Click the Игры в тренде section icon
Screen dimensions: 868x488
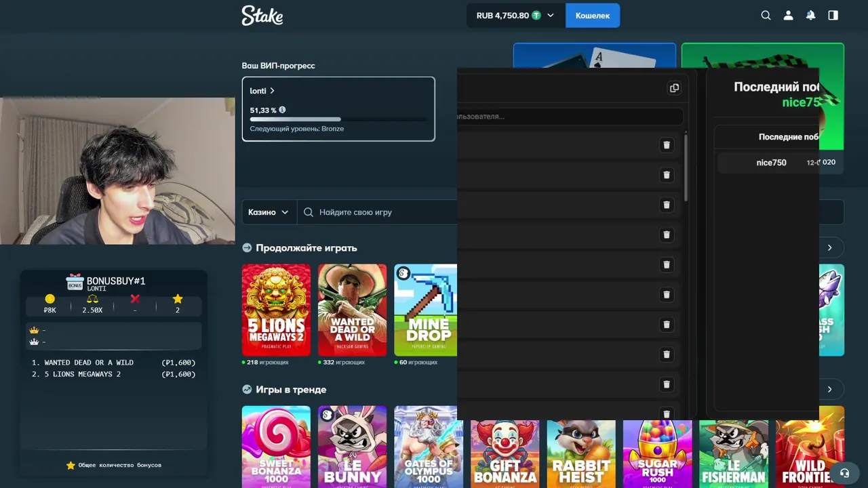tap(247, 390)
